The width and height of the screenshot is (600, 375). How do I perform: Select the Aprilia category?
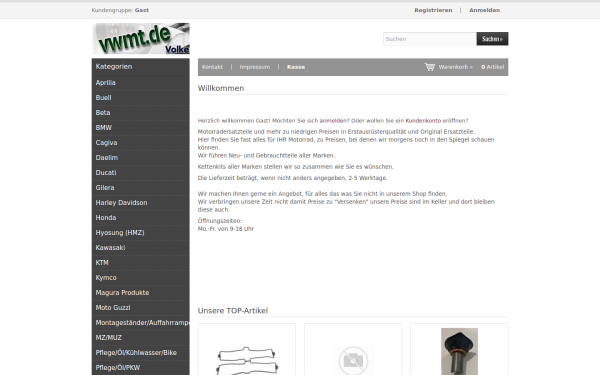tap(140, 83)
